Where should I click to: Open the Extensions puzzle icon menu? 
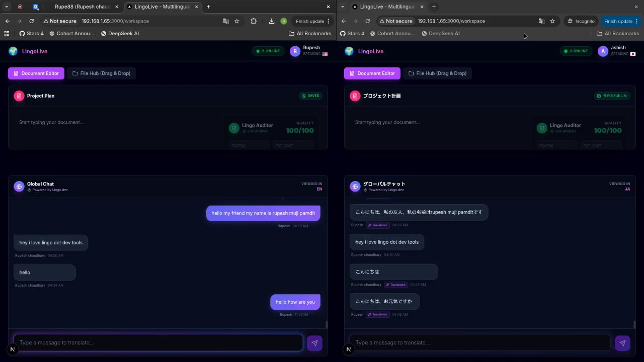(254, 21)
